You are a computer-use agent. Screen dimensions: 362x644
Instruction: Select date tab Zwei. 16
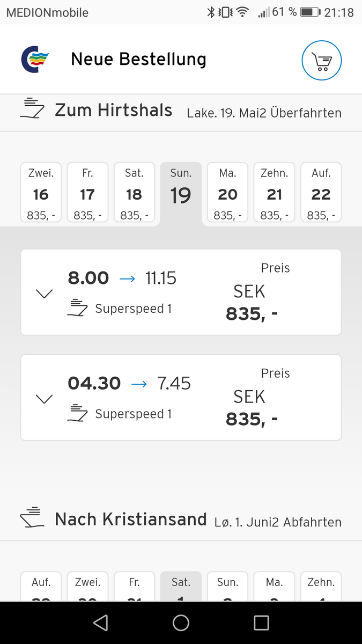click(x=41, y=193)
